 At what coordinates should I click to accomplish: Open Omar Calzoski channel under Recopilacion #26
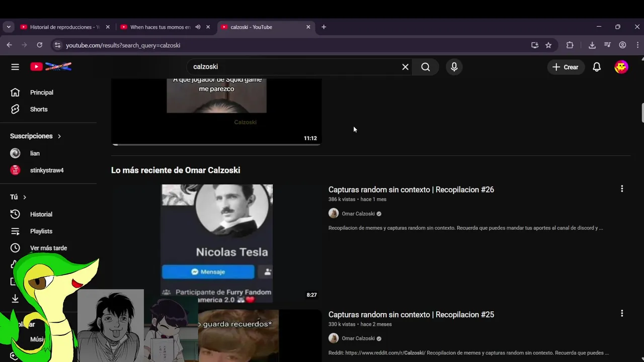click(358, 214)
